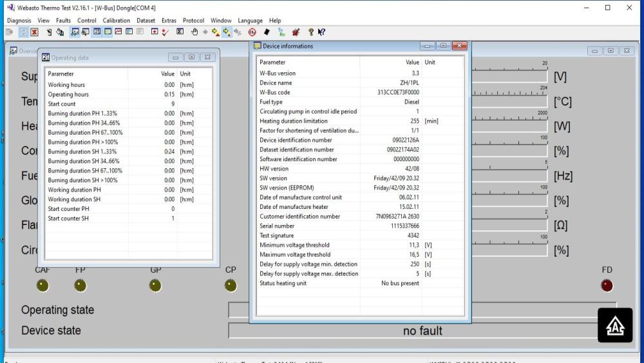Select 'Burning duration SH 1..33%' row

click(x=129, y=152)
